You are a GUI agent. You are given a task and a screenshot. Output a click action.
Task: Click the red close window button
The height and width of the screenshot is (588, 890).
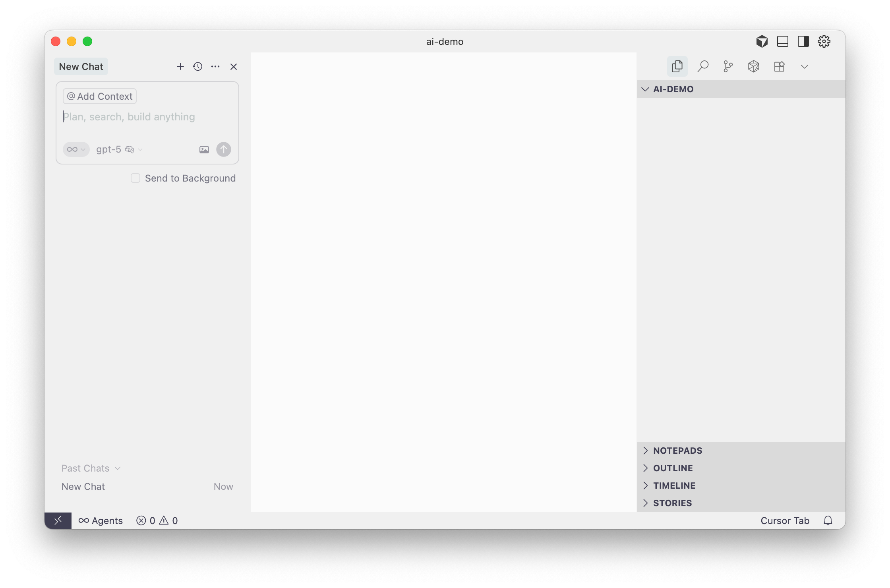[x=56, y=41]
